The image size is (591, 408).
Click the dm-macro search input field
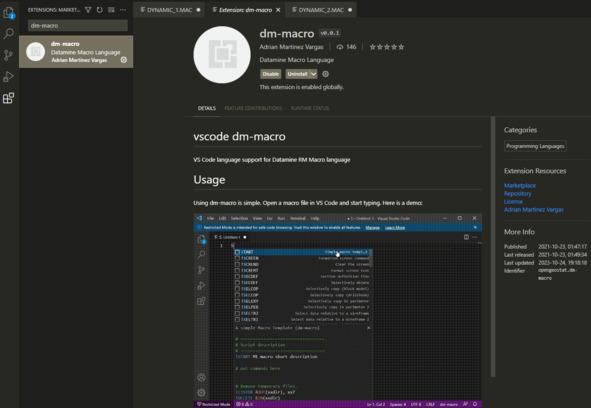[x=78, y=26]
